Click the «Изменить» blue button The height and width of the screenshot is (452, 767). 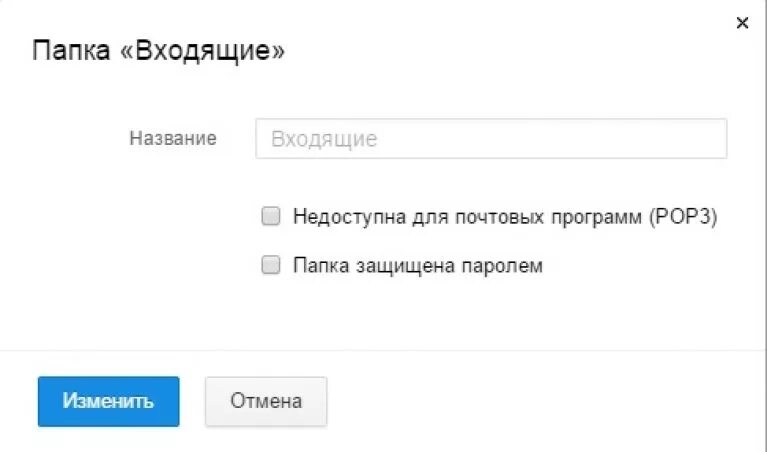[x=108, y=401]
